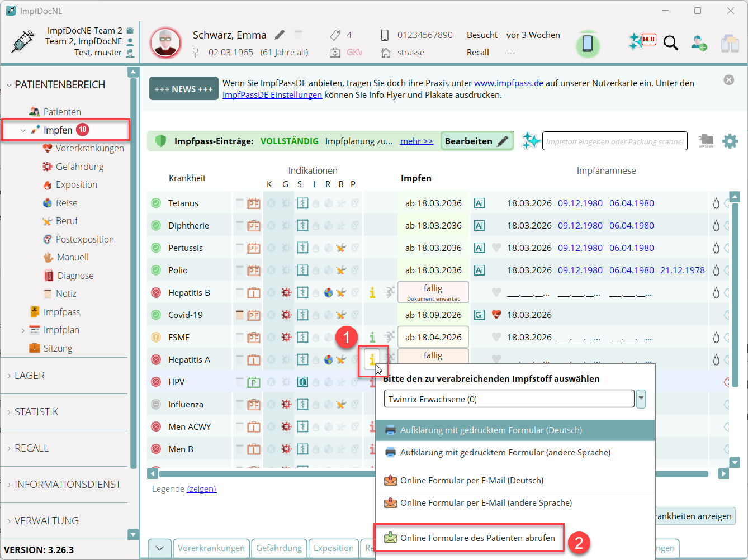Image resolution: width=748 pixels, height=560 pixels.
Task: Open the Twinrix Erwachsene vaccine dropdown
Action: point(641,398)
